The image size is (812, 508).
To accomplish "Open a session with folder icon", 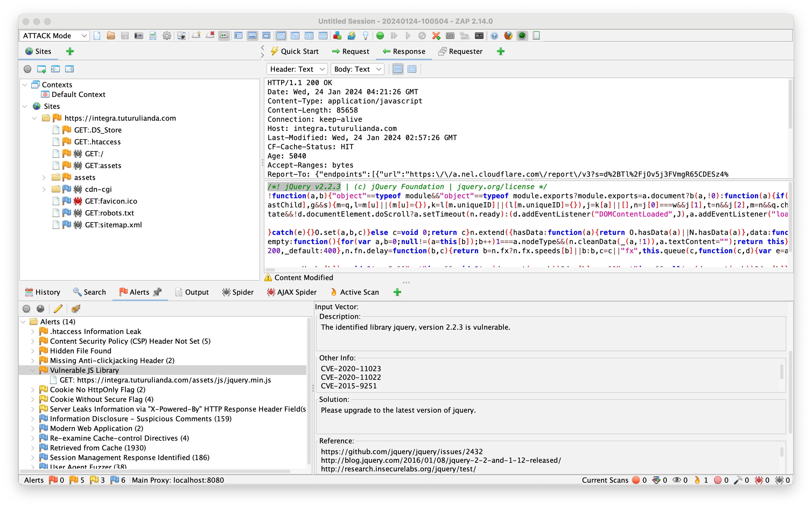I will (111, 36).
